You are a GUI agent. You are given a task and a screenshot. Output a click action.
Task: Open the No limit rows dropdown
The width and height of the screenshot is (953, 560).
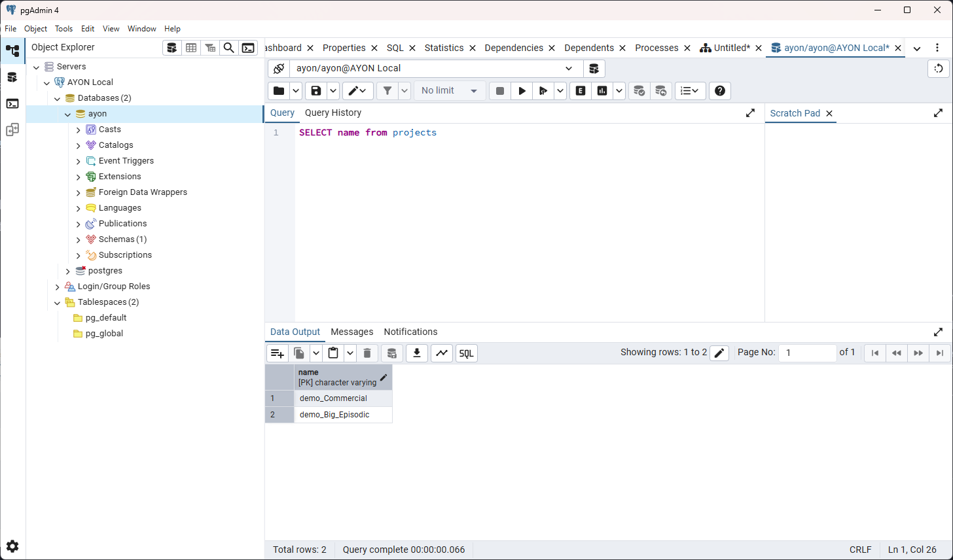click(x=450, y=91)
